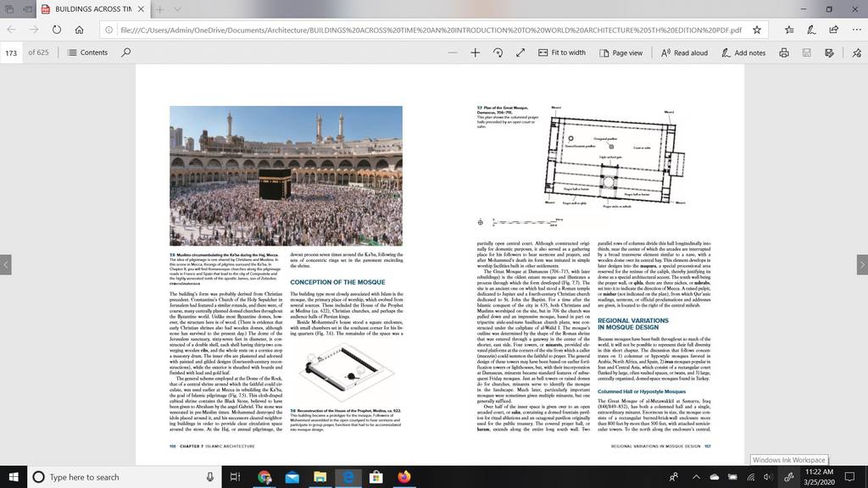The height and width of the screenshot is (488, 868).
Task: Zoom in with the plus icon
Action: click(x=475, y=53)
